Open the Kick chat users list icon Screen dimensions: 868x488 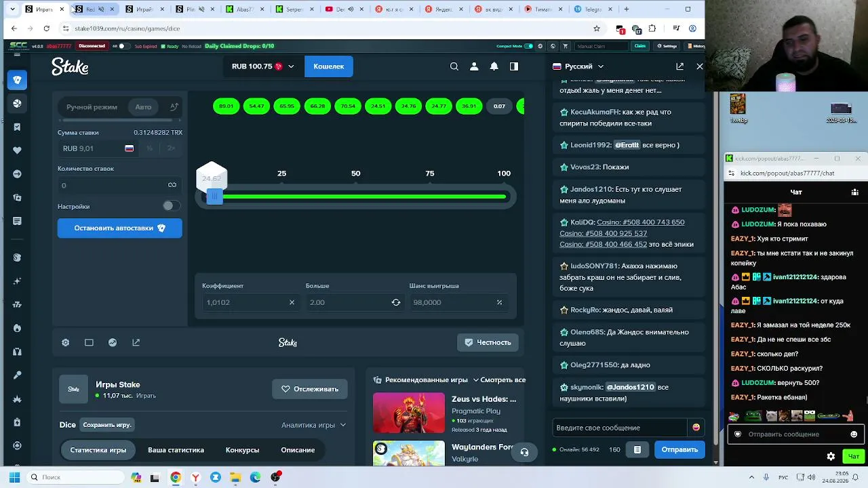click(x=854, y=192)
